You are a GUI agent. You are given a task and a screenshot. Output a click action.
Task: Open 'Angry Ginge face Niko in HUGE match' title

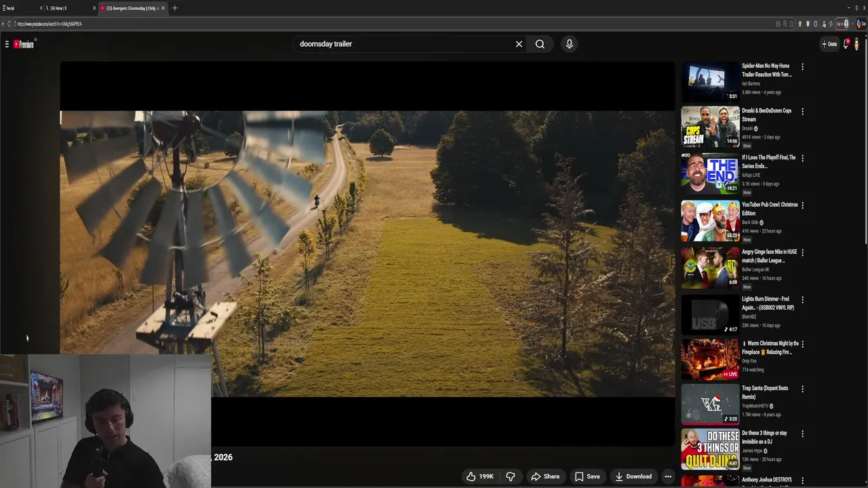770,256
